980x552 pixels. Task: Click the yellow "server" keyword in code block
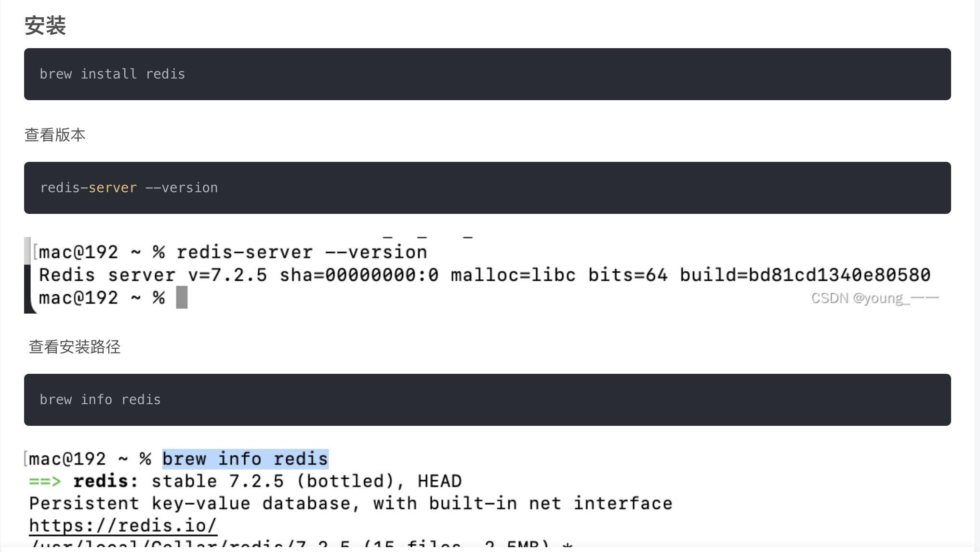pos(113,188)
